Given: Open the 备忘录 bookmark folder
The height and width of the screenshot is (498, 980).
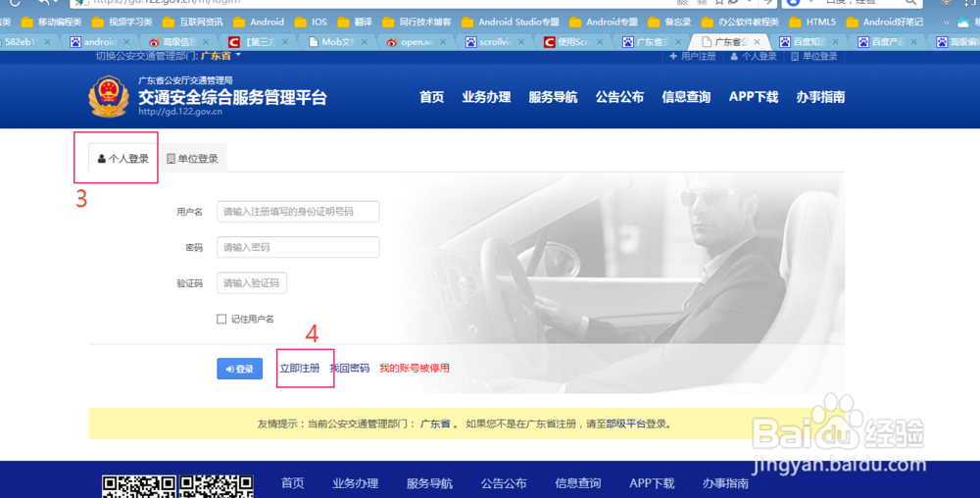Looking at the screenshot, I should (x=669, y=22).
